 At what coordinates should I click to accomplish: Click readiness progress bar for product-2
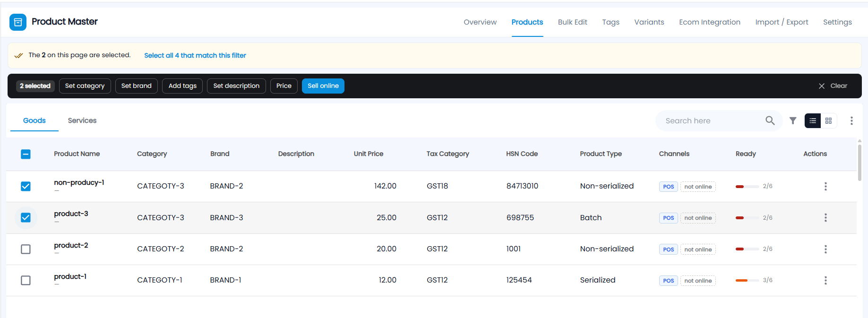(747, 249)
